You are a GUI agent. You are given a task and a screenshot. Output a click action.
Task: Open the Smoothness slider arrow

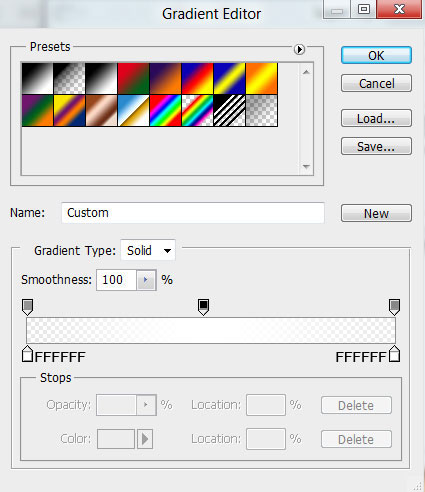click(x=146, y=280)
